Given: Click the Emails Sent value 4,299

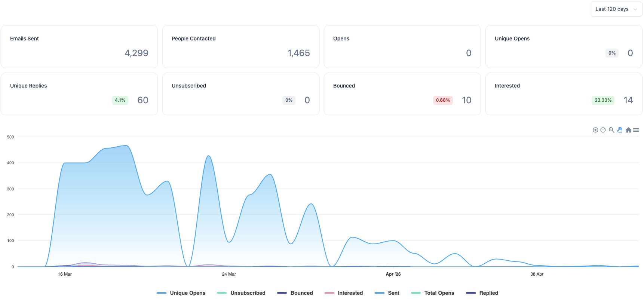Looking at the screenshot, I should [137, 53].
